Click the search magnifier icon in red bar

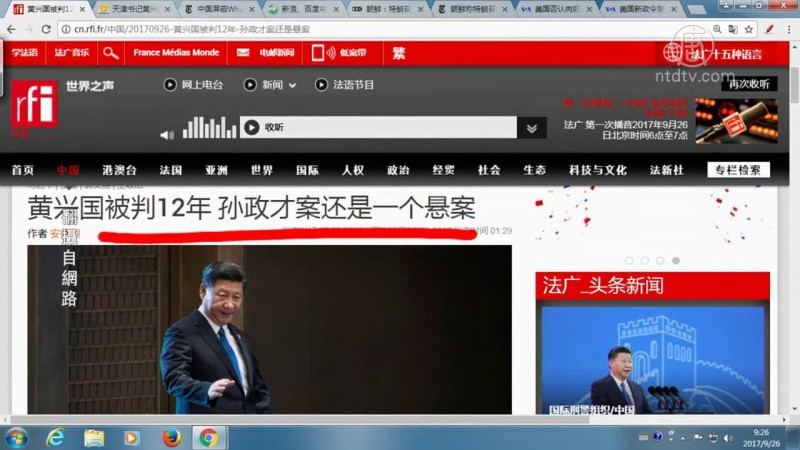click(111, 53)
